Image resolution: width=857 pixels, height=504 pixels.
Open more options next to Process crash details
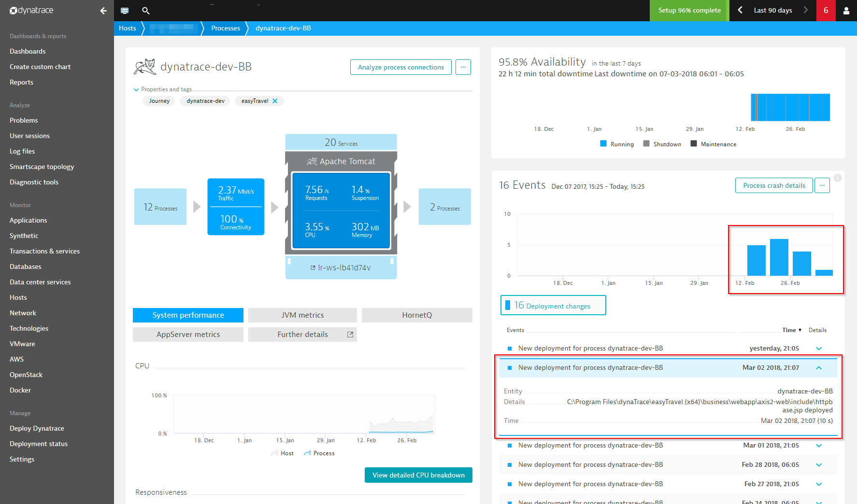pos(822,185)
